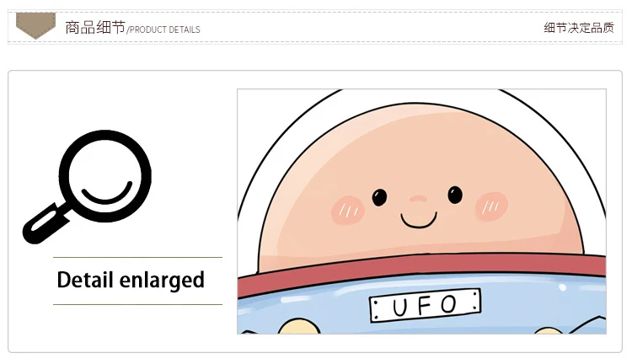Click the yellow light on UFO left

(x=298, y=326)
